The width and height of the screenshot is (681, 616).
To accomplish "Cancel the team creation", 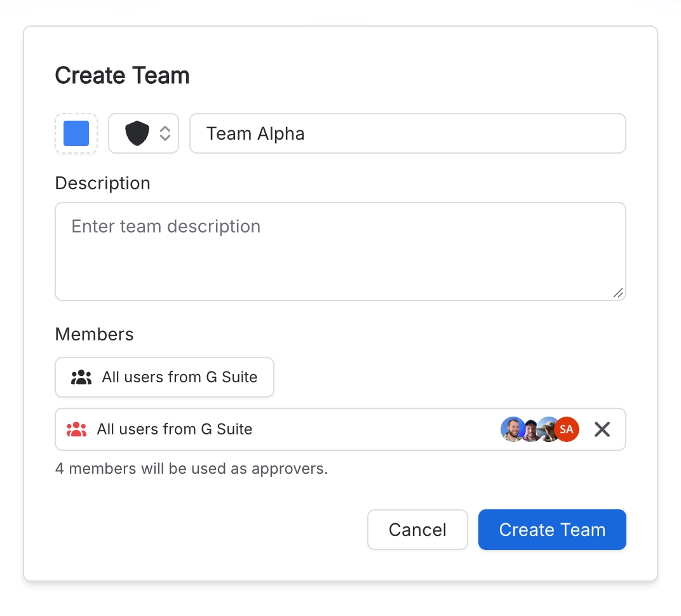I will (x=417, y=530).
